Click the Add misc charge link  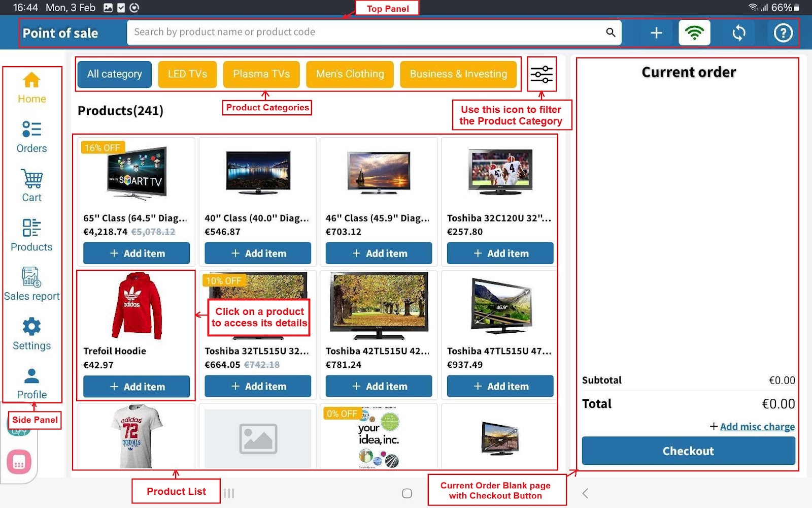pyautogui.click(x=757, y=427)
